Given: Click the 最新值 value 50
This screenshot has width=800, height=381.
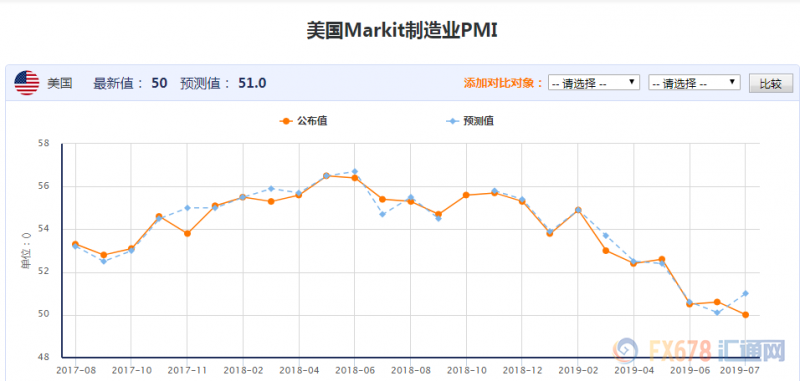Looking at the screenshot, I should (159, 83).
